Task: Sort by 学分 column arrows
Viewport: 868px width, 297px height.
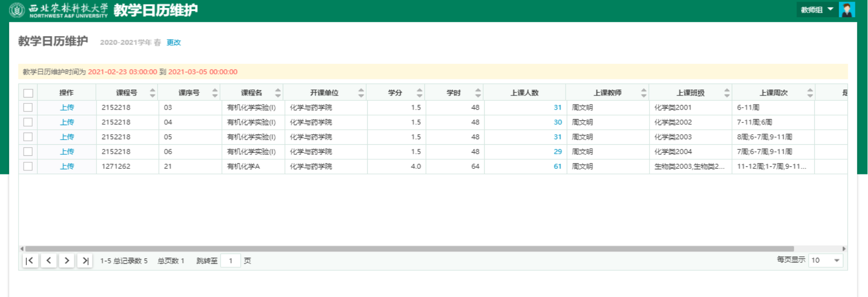Action: 419,92
